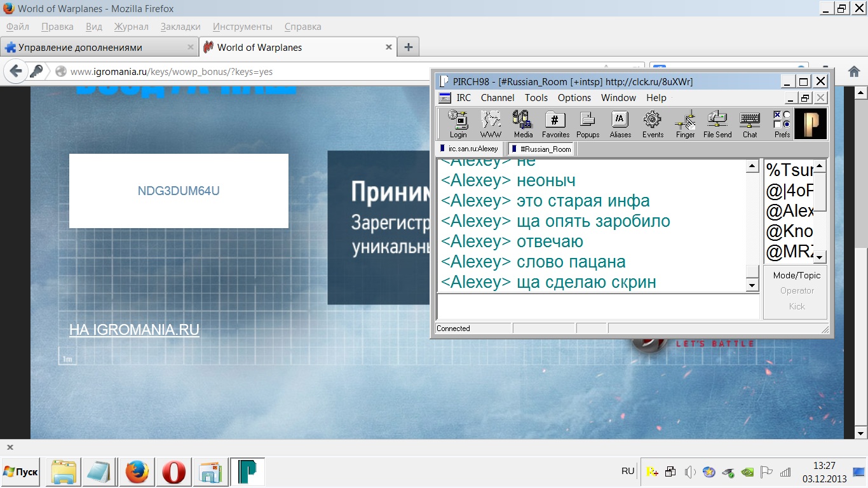
Task: Click the network signal tray icon
Action: [x=786, y=472]
